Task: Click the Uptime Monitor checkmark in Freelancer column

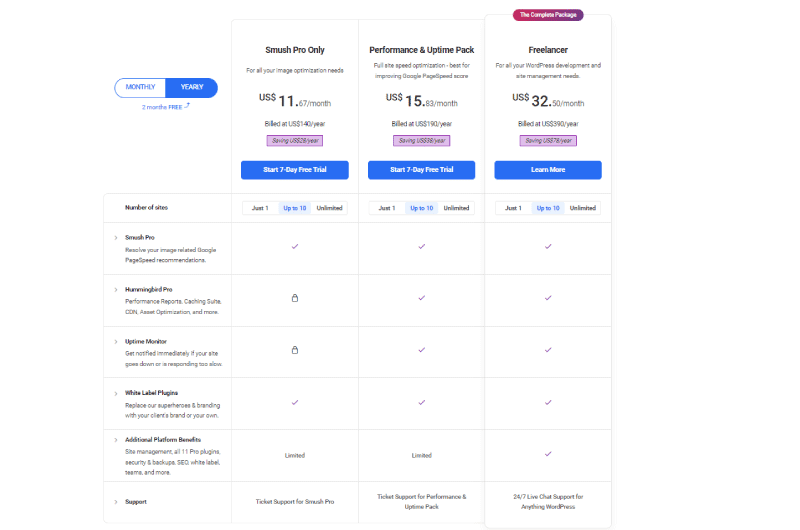Action: (x=548, y=350)
